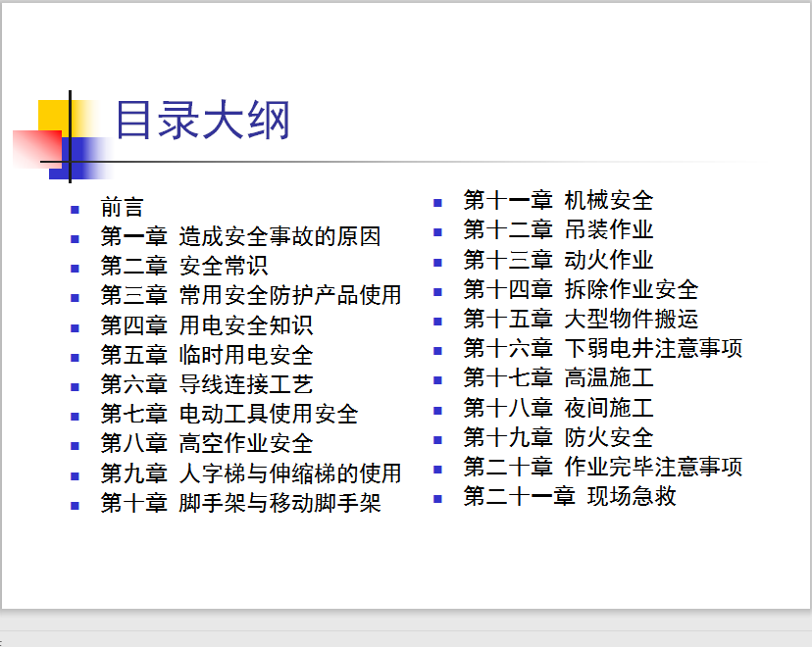
Task: Click 第三章 常用安全防护产品使用
Action: click(251, 295)
